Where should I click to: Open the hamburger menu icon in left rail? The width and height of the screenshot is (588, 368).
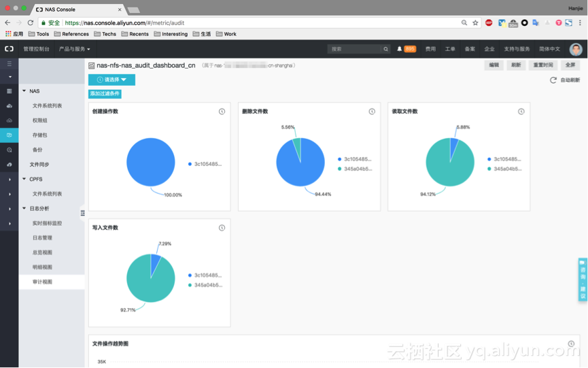coord(10,63)
